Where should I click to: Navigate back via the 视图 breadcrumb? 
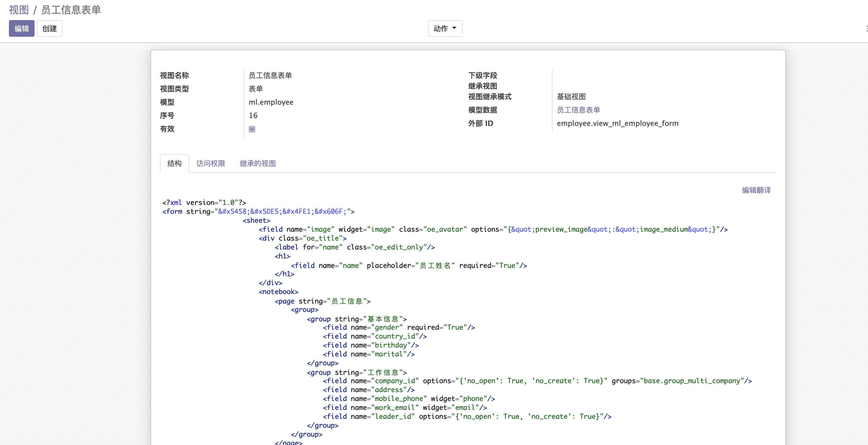[x=18, y=10]
